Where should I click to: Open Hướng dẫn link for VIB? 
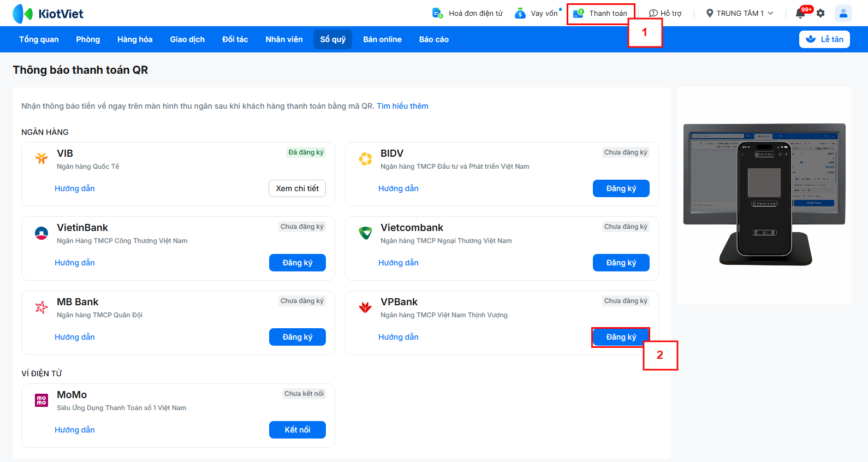pos(75,188)
